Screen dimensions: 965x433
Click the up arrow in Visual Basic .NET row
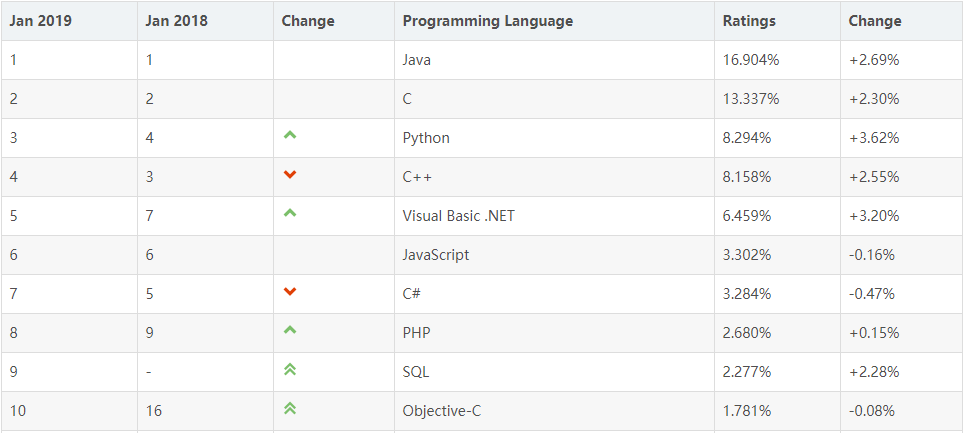click(x=290, y=213)
